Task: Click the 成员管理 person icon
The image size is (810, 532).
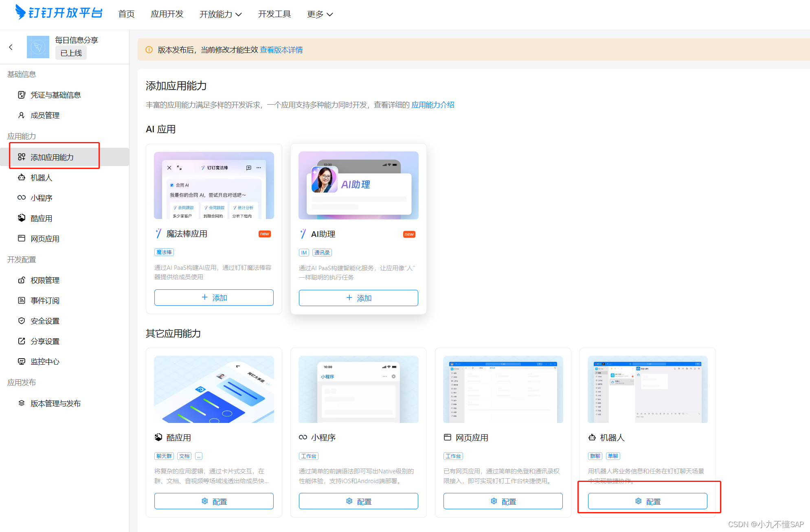Action: pos(22,115)
